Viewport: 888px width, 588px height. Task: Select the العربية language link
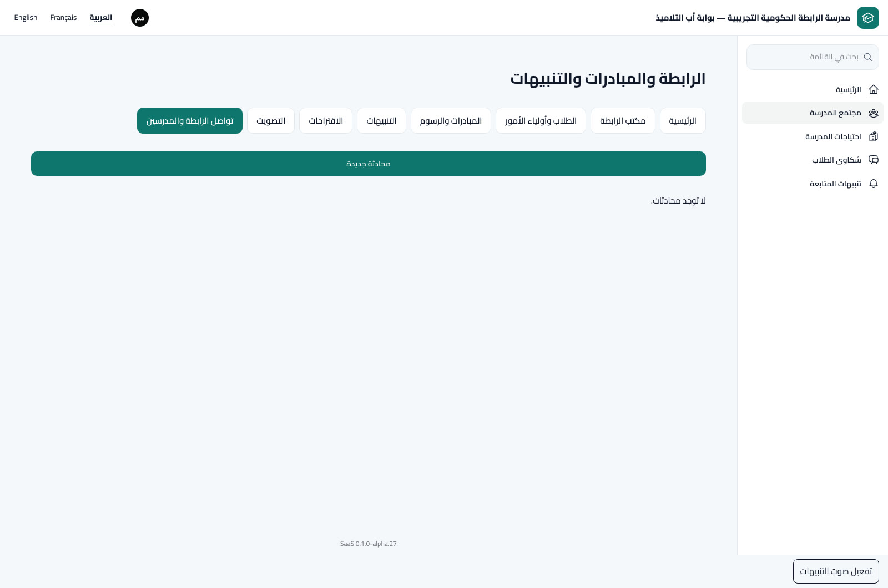click(x=101, y=18)
